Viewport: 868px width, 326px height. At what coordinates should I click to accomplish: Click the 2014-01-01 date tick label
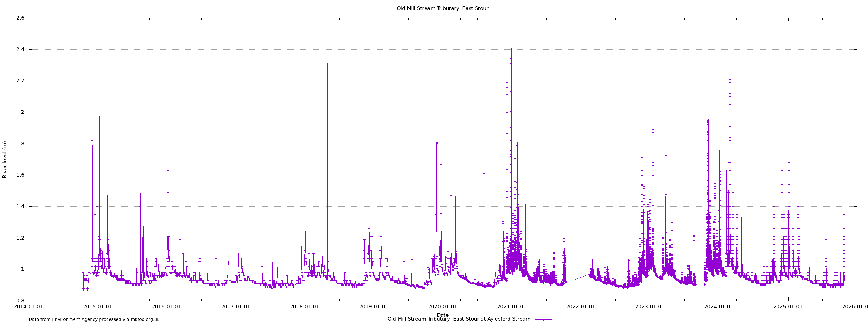29,307
